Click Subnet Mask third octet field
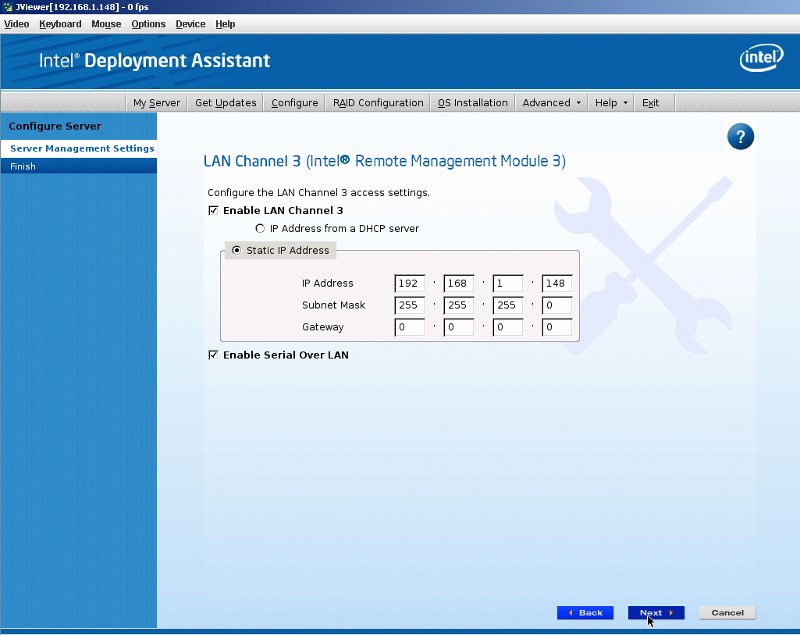Image resolution: width=800 pixels, height=635 pixels. point(508,305)
